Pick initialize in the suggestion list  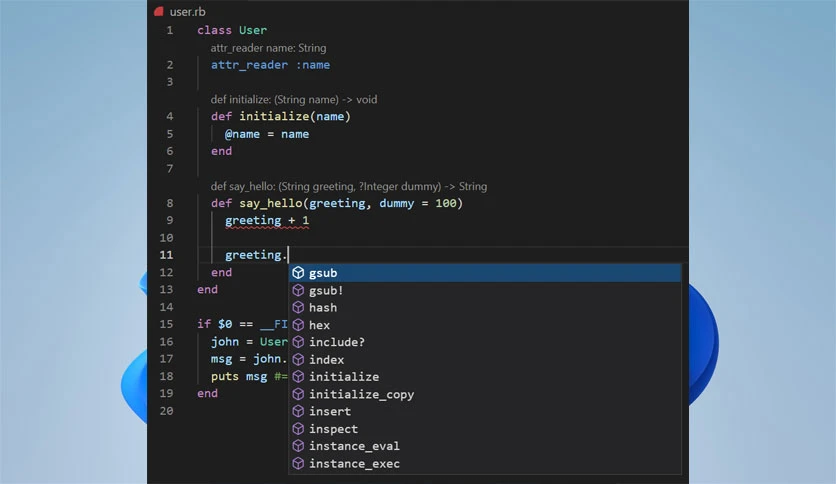pyautogui.click(x=485, y=377)
